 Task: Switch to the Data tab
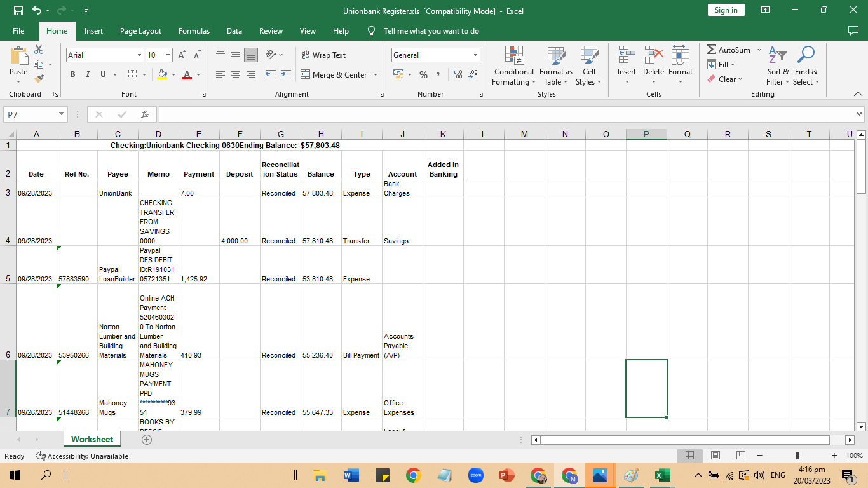click(x=234, y=30)
